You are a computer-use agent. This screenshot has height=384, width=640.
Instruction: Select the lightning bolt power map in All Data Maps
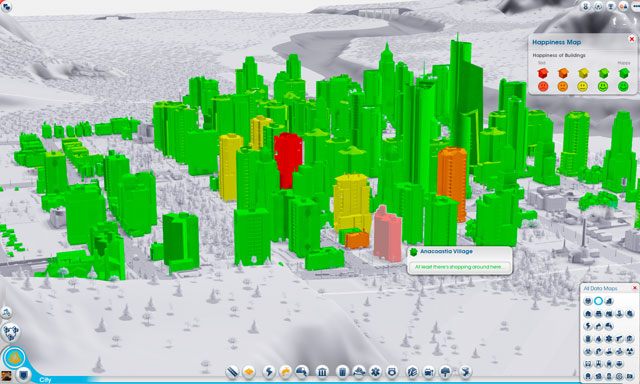(588, 326)
